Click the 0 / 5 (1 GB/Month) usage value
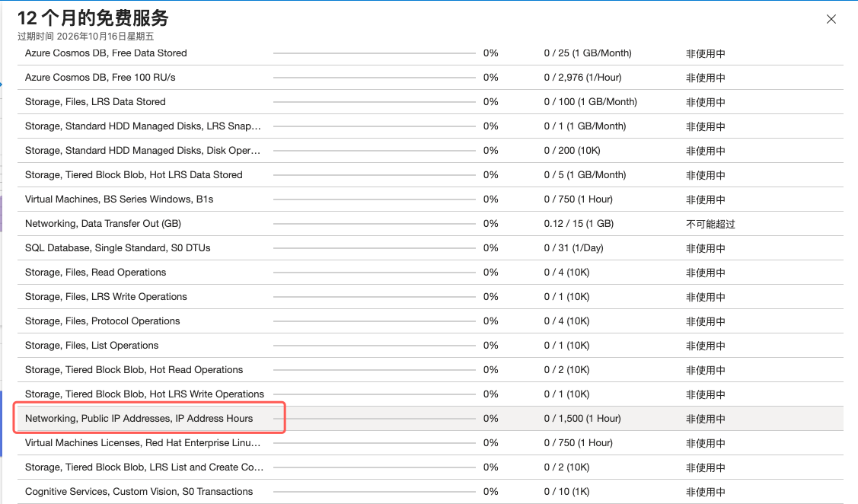The width and height of the screenshot is (858, 504). [x=585, y=175]
